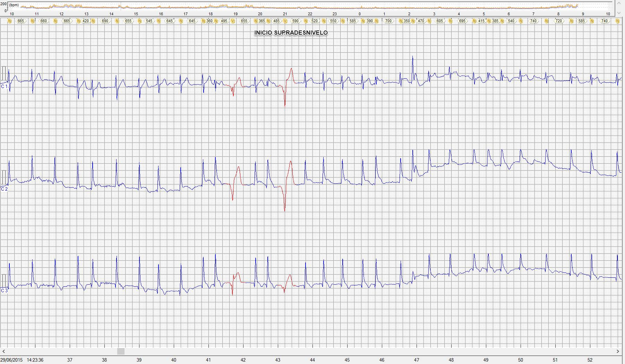Click the RR interval value 605
The image size is (625, 364).
coord(440,21)
